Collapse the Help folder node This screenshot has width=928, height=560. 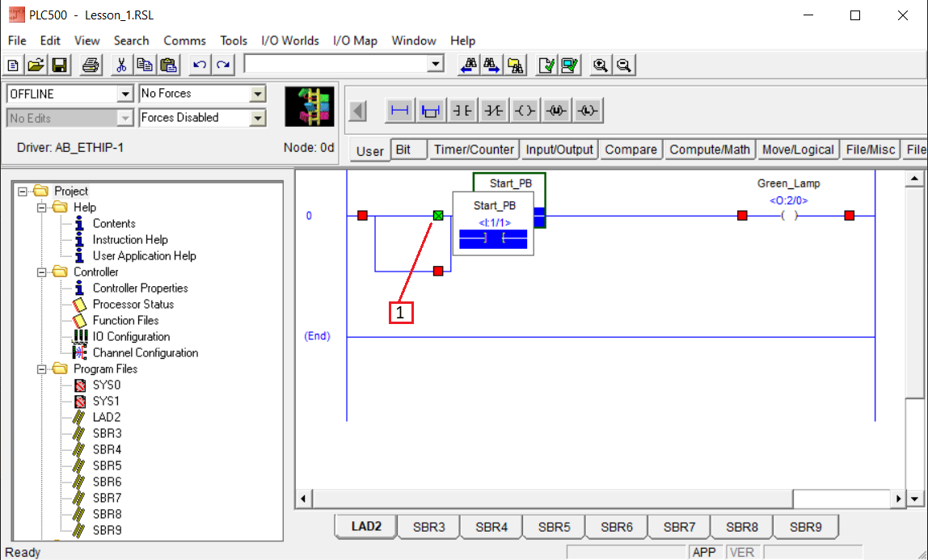click(42, 208)
